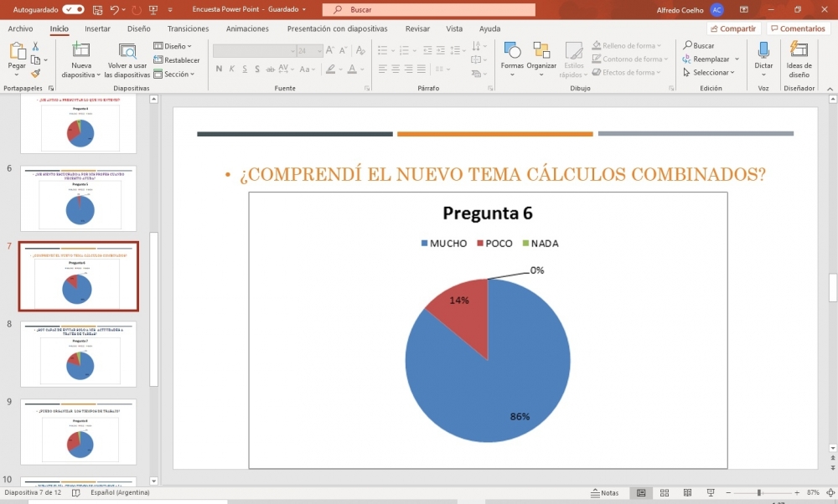Fit slide to current window icon
This screenshot has width=838, height=504.
tap(830, 493)
